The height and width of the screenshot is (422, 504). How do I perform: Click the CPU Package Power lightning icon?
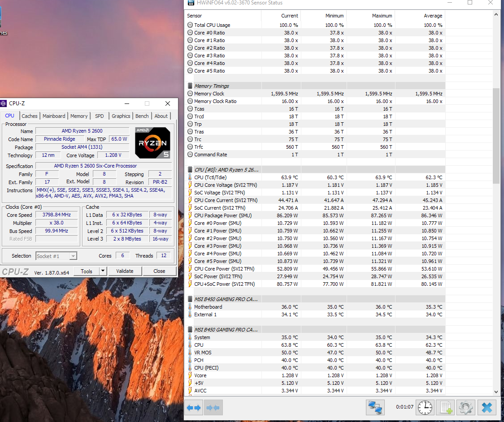tap(190, 215)
